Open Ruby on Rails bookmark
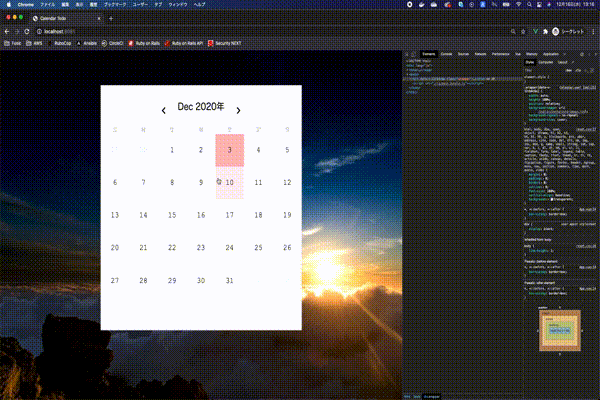The image size is (600, 400). (x=144, y=43)
